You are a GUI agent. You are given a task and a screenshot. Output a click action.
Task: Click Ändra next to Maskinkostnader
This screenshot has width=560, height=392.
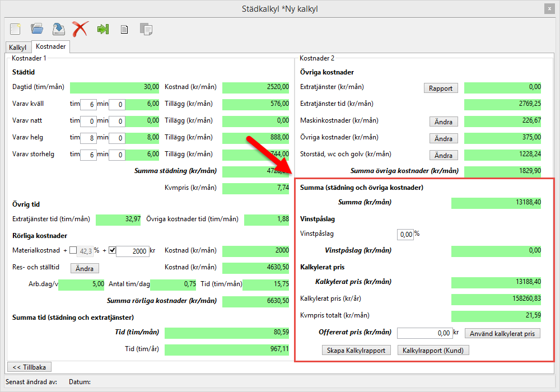click(444, 122)
